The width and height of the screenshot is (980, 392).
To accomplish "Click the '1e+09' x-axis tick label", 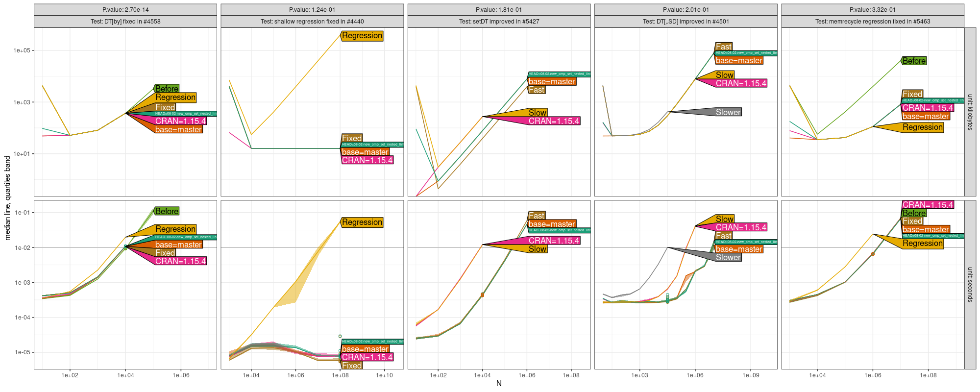I will pyautogui.click(x=751, y=375).
